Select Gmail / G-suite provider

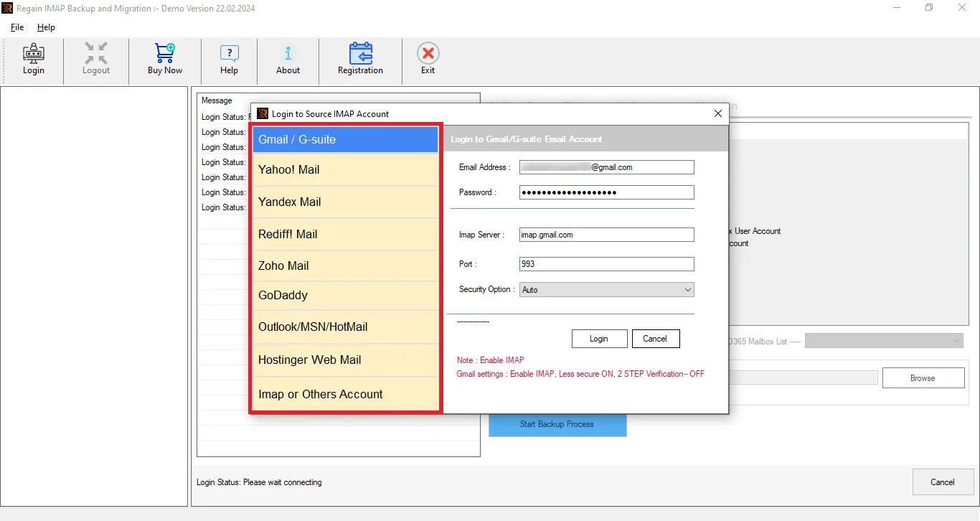tap(345, 139)
